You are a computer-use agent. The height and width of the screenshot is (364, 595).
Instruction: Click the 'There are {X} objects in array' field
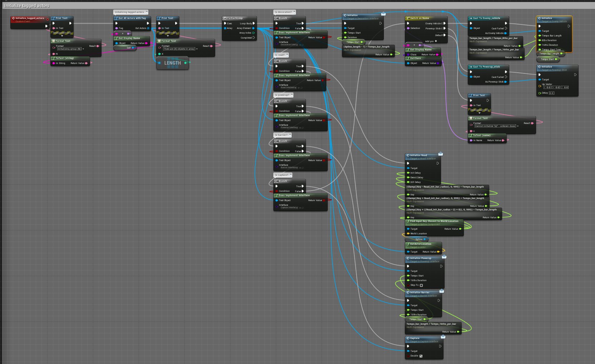coord(179,49)
